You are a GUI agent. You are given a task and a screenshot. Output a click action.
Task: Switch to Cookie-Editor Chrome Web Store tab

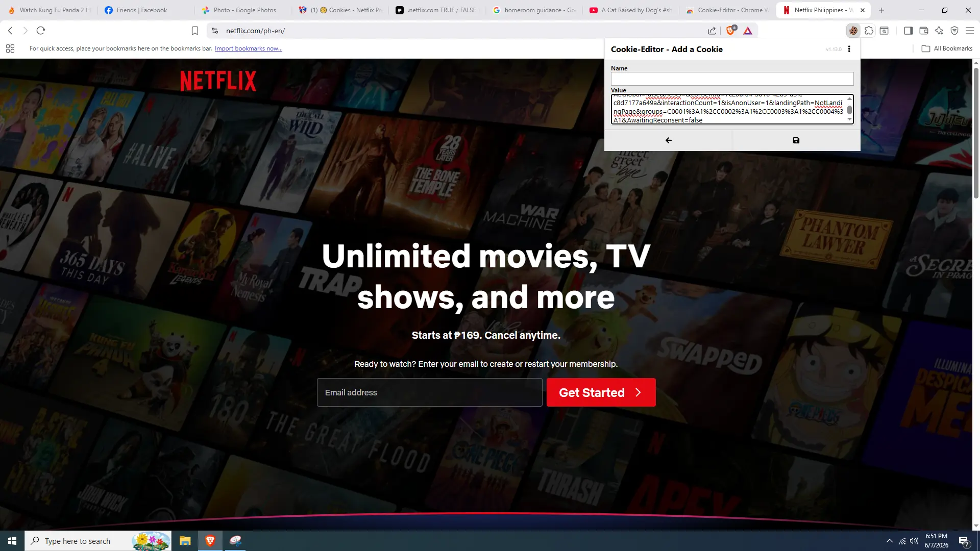(728, 10)
